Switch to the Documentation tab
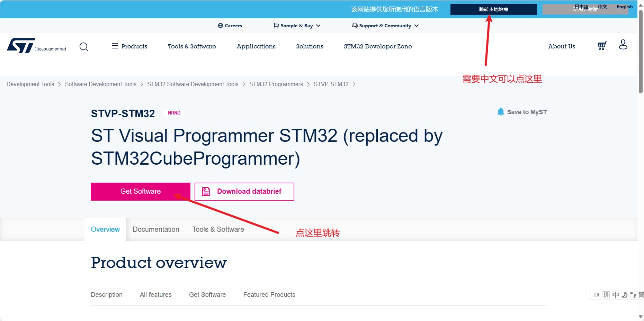The height and width of the screenshot is (321, 644). pyautogui.click(x=156, y=229)
